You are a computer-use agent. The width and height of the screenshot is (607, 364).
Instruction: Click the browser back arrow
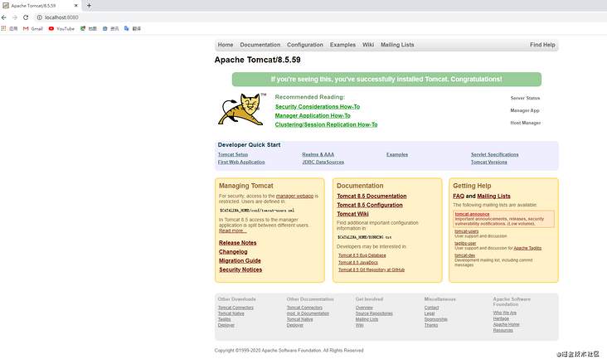5,17
